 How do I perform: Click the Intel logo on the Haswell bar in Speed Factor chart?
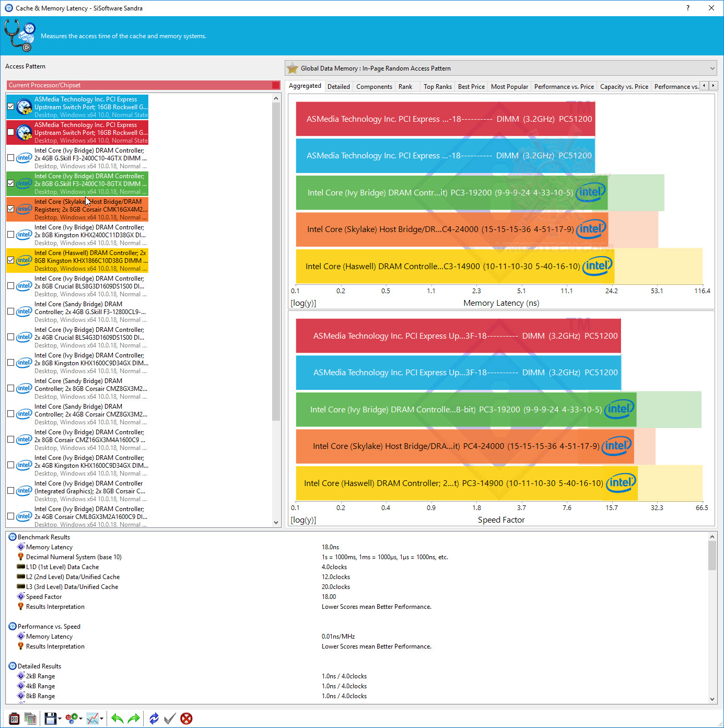coord(621,483)
